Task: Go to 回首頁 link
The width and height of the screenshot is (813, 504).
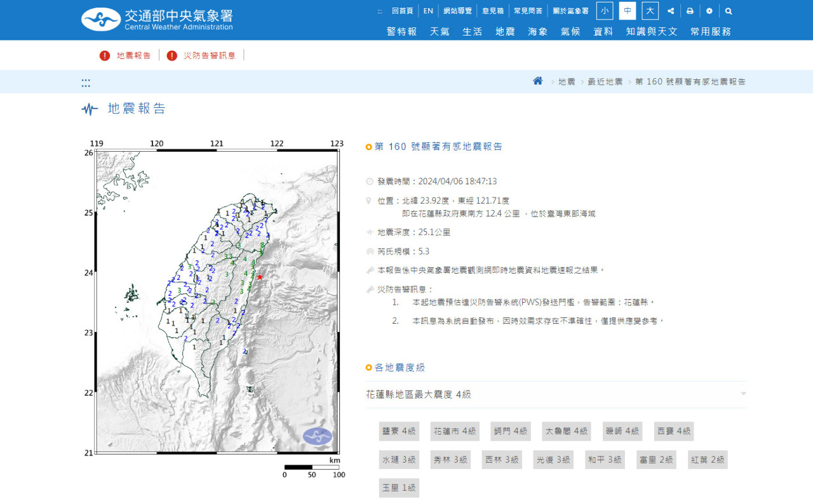Action: (x=402, y=11)
